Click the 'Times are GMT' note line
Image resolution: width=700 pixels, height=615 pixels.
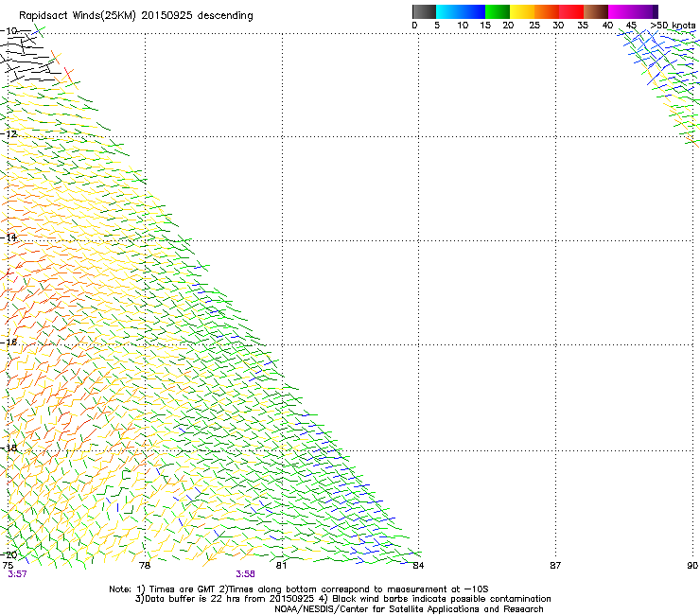[298, 589]
